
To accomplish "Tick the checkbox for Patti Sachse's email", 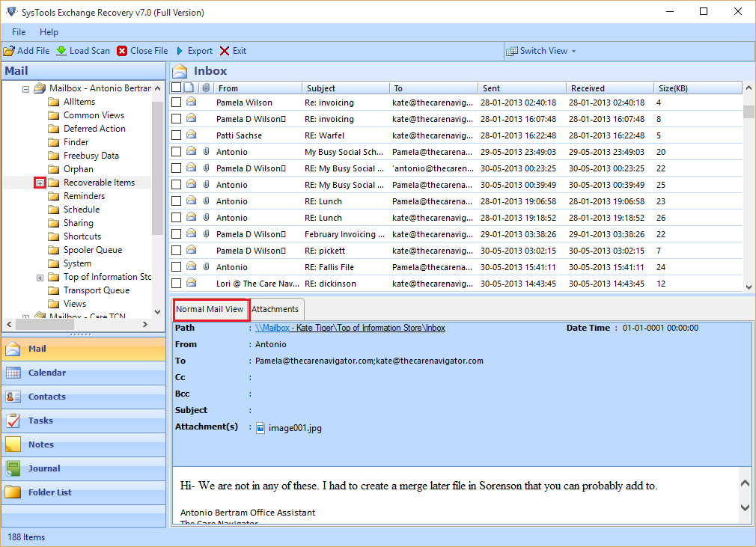I will 176,135.
